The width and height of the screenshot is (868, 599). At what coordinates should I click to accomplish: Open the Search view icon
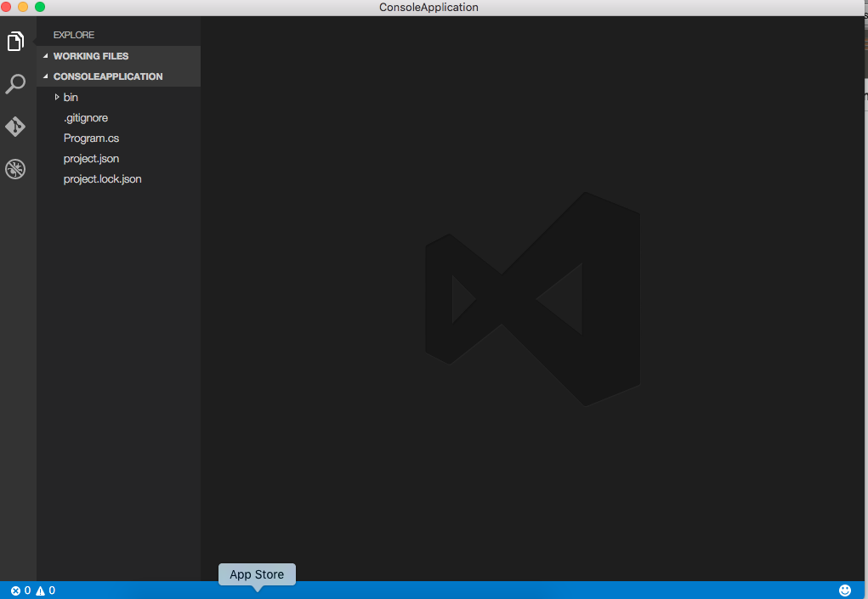pyautogui.click(x=15, y=84)
